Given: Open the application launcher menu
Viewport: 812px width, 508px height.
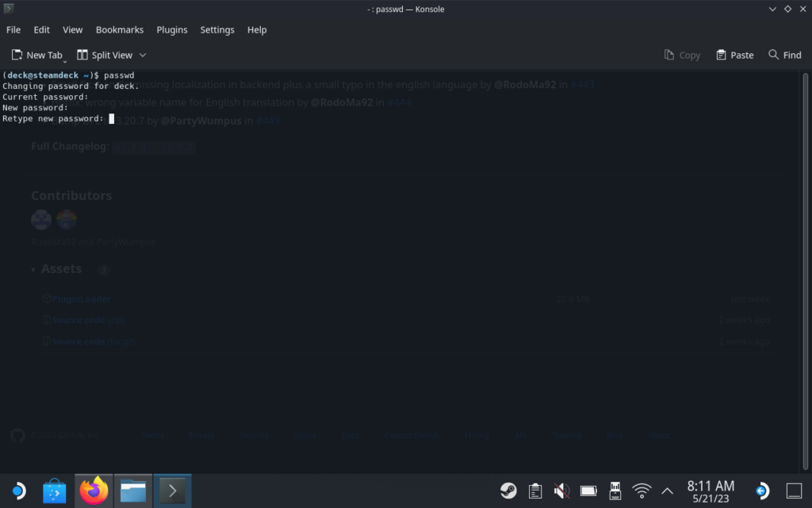Looking at the screenshot, I should 17,491.
